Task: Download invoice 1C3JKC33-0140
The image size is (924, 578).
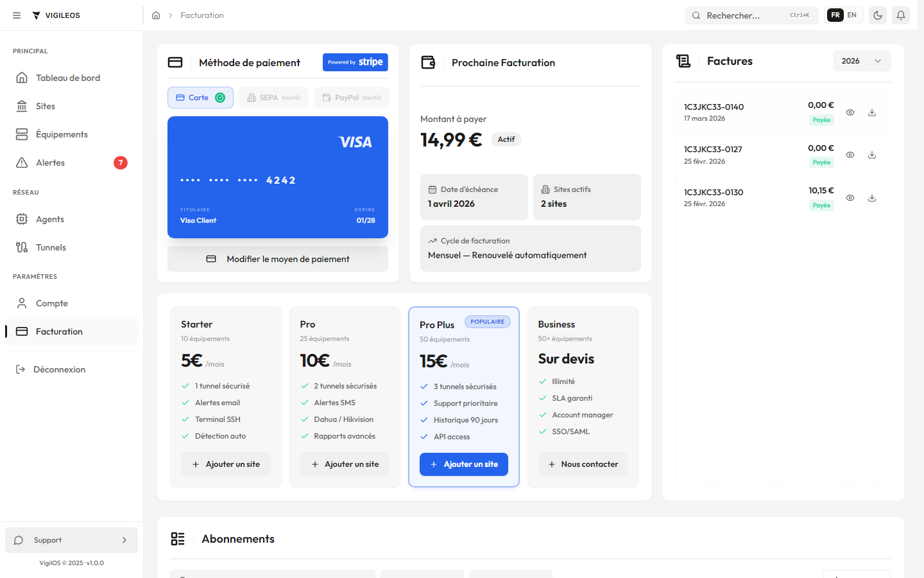Action: pos(872,112)
